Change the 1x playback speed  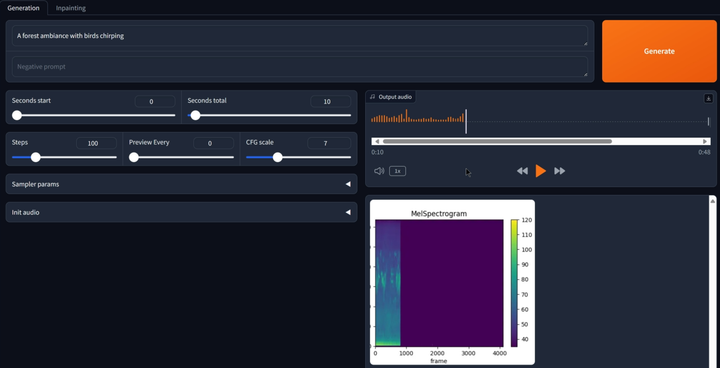pos(398,171)
